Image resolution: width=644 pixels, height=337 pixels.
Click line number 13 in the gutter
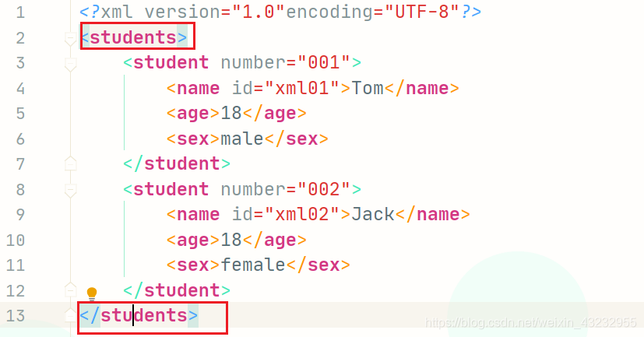coord(16,316)
